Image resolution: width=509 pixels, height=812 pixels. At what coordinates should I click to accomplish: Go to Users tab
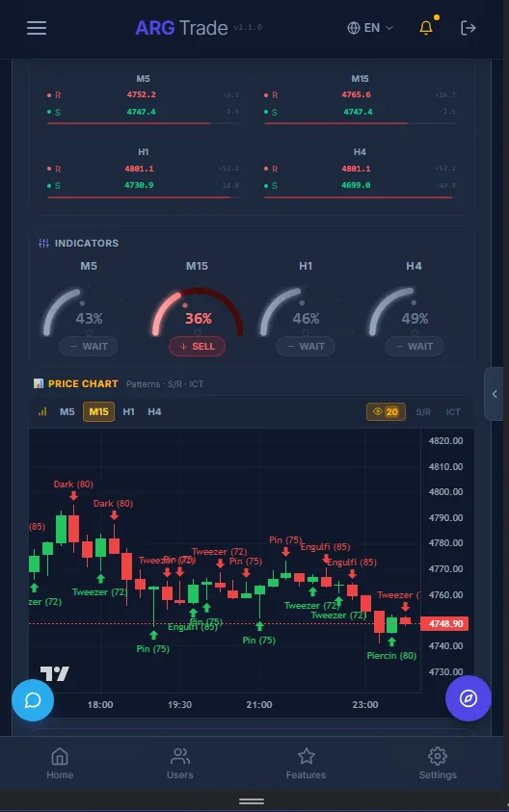[180, 764]
